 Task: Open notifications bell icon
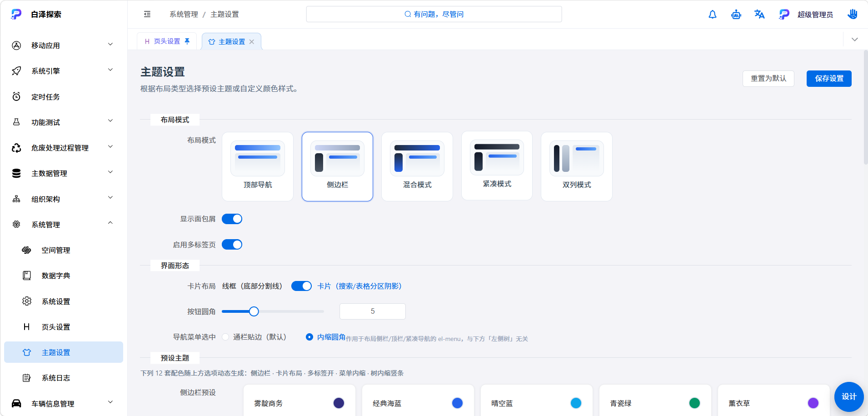coord(713,15)
